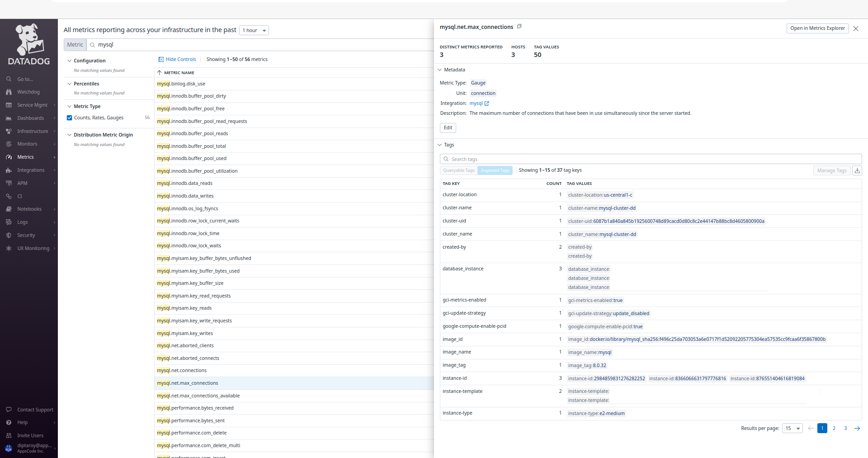This screenshot has width=868, height=458.
Task: Open the Logs section icon
Action: point(9,222)
